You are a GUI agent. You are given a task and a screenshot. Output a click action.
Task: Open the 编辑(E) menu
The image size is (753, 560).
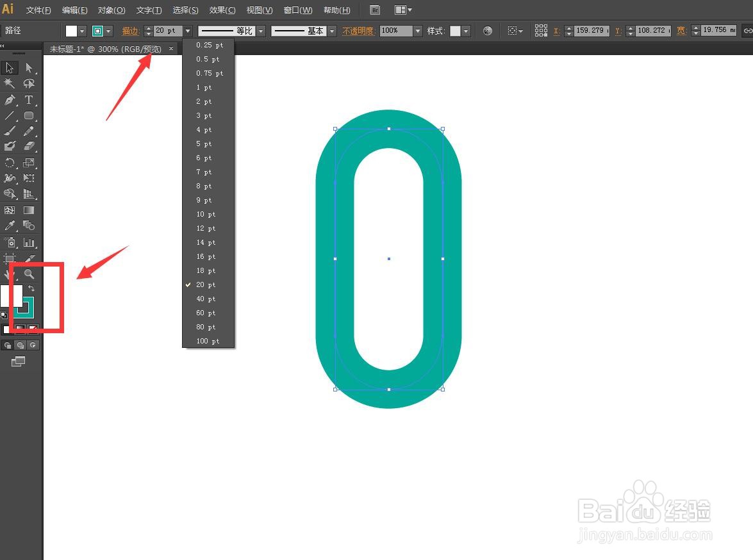(74, 10)
